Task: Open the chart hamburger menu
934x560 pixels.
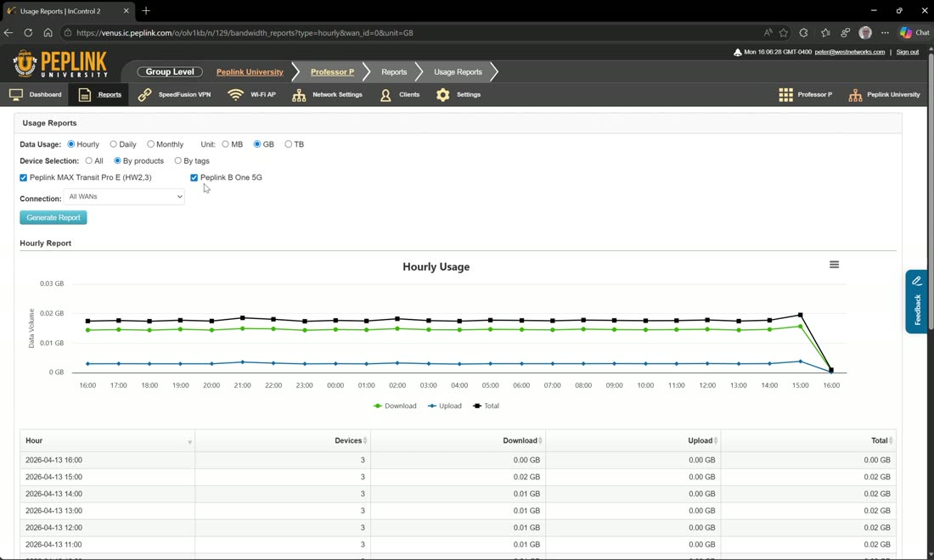Action: [834, 264]
